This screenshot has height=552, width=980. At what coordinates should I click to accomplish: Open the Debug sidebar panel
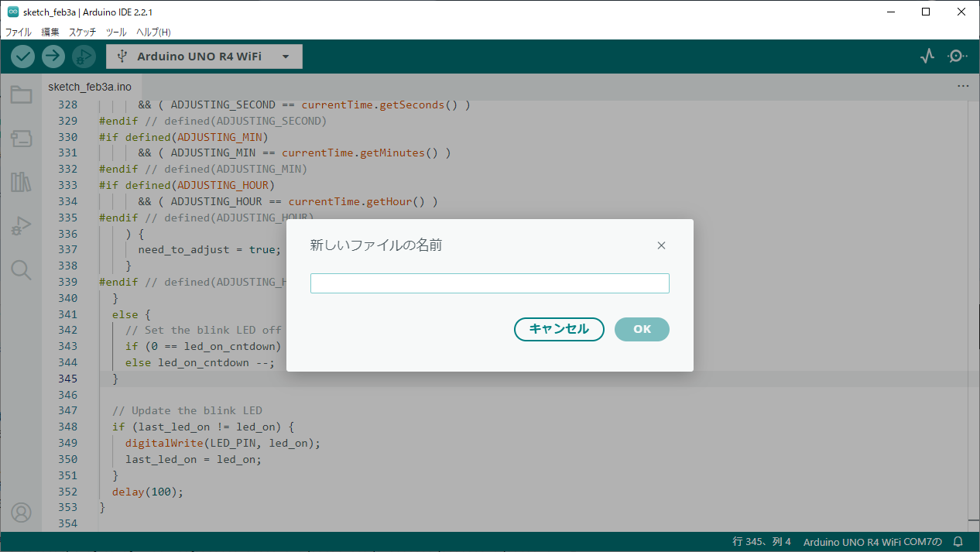[x=21, y=226]
